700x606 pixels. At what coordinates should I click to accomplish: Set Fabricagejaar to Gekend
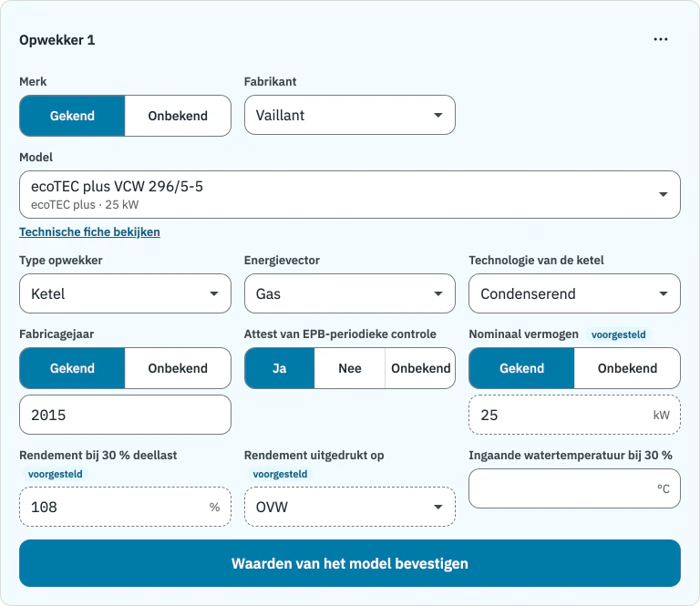coord(72,368)
